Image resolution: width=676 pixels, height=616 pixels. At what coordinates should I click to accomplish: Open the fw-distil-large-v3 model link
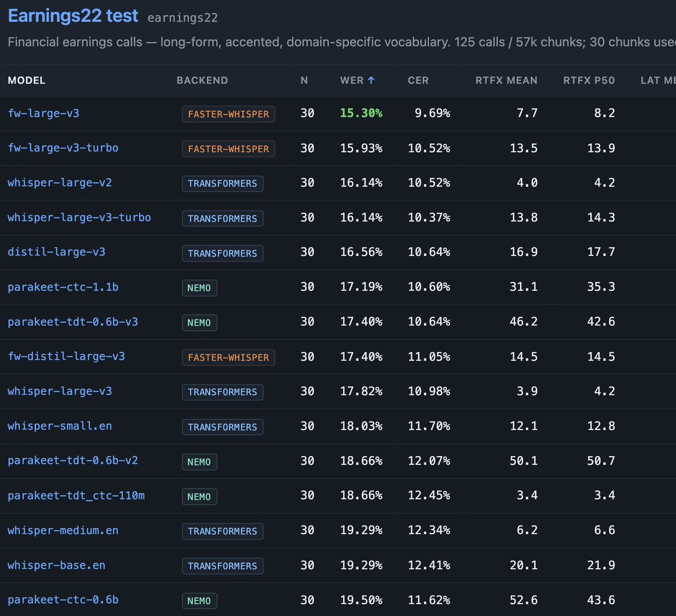click(x=66, y=356)
